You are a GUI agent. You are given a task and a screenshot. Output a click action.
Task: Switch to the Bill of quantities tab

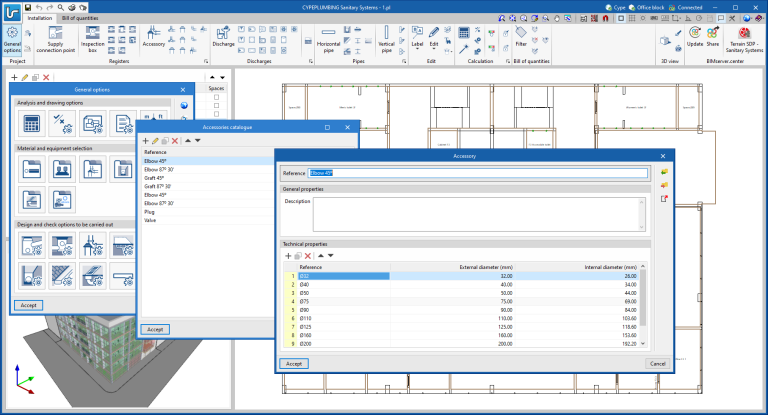coord(80,19)
